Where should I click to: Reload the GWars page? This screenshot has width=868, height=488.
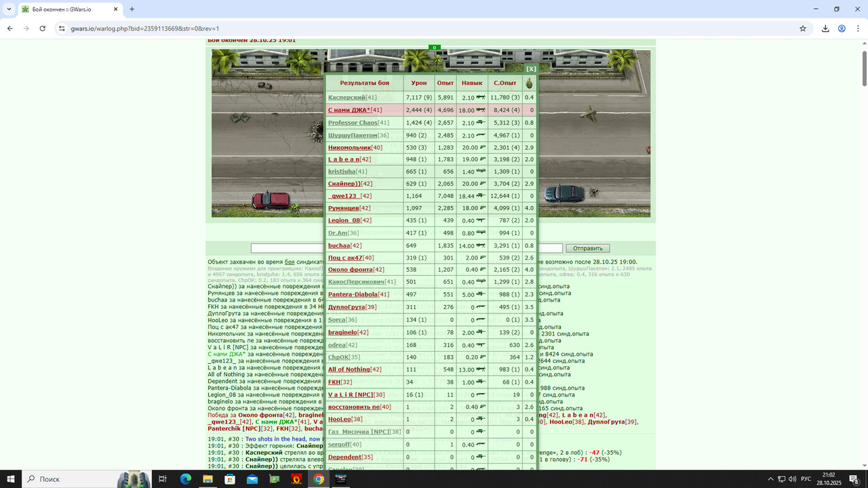coord(43,28)
